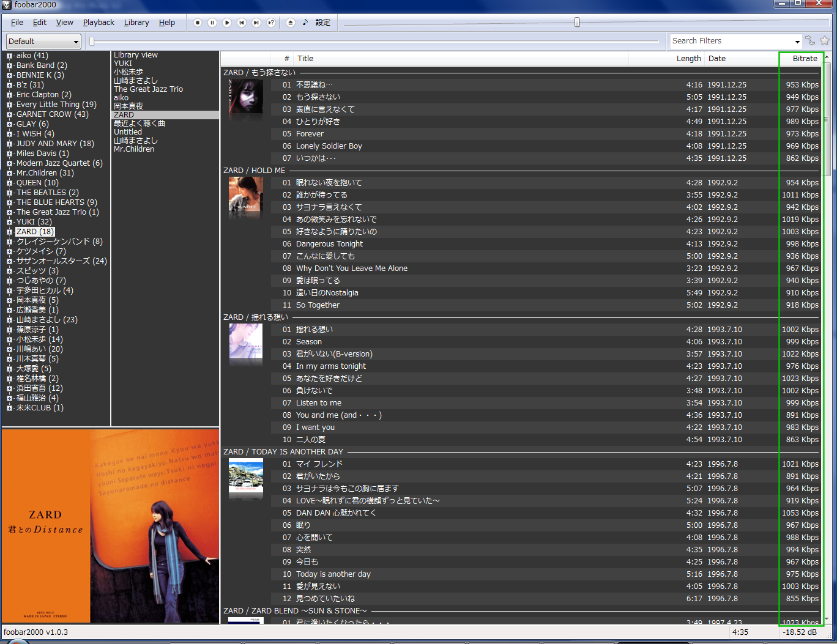Open the Mr.Children playlist
837x644 pixels.
tap(134, 149)
